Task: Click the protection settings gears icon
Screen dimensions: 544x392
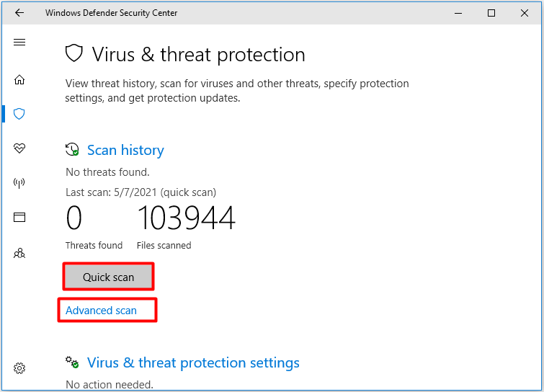Action: tap(72, 362)
